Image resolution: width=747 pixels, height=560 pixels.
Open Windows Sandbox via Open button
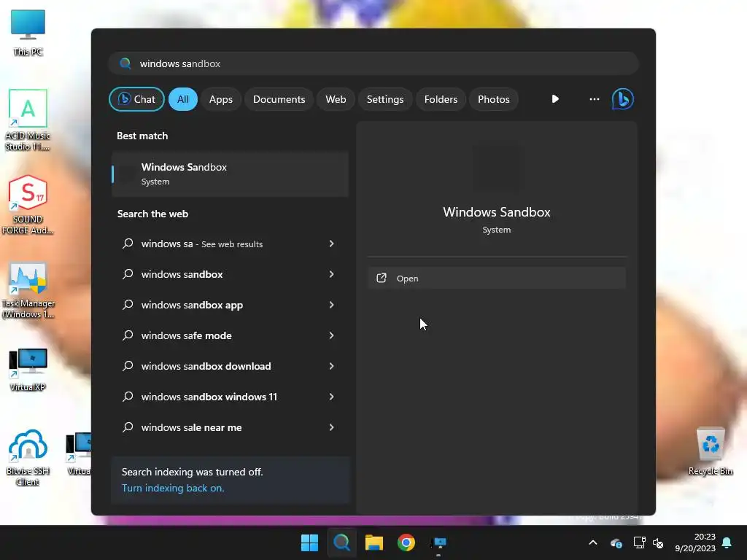click(496, 278)
